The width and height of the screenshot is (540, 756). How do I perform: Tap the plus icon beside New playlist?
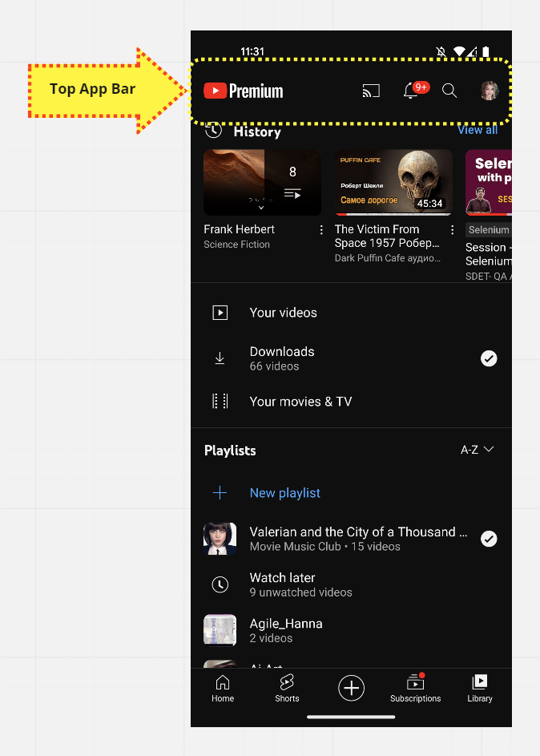coord(220,493)
